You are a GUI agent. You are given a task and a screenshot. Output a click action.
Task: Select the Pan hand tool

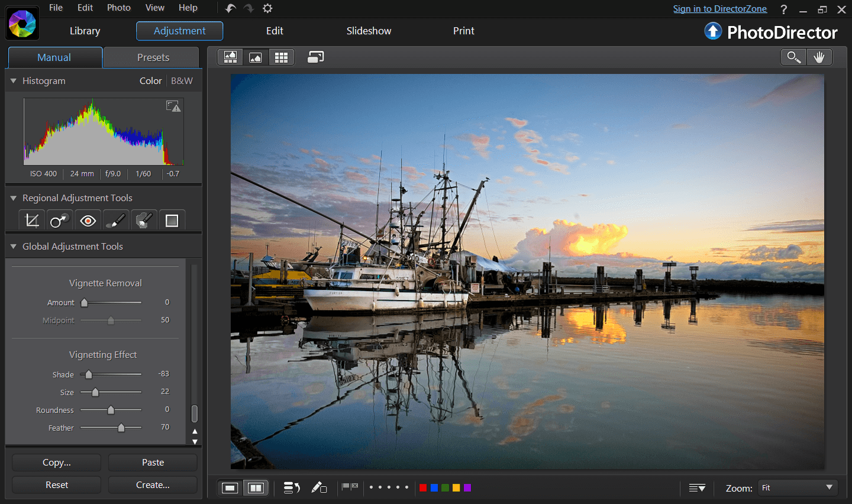click(819, 57)
